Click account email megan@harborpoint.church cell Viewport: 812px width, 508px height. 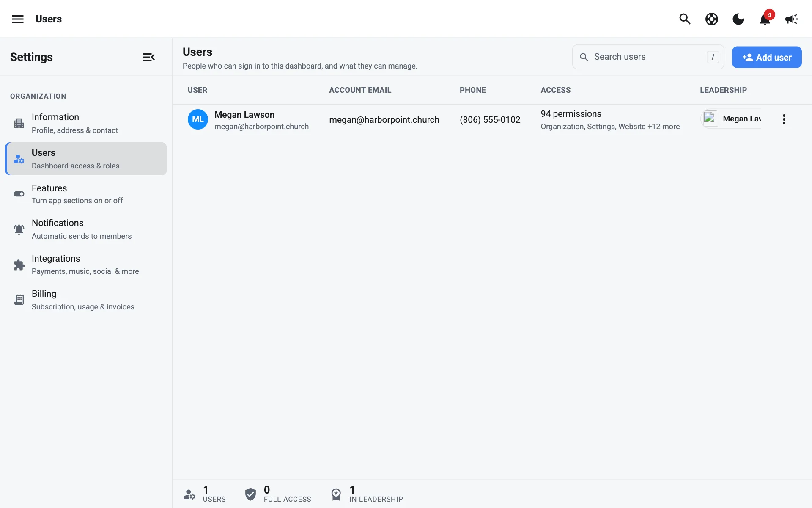coord(384,120)
